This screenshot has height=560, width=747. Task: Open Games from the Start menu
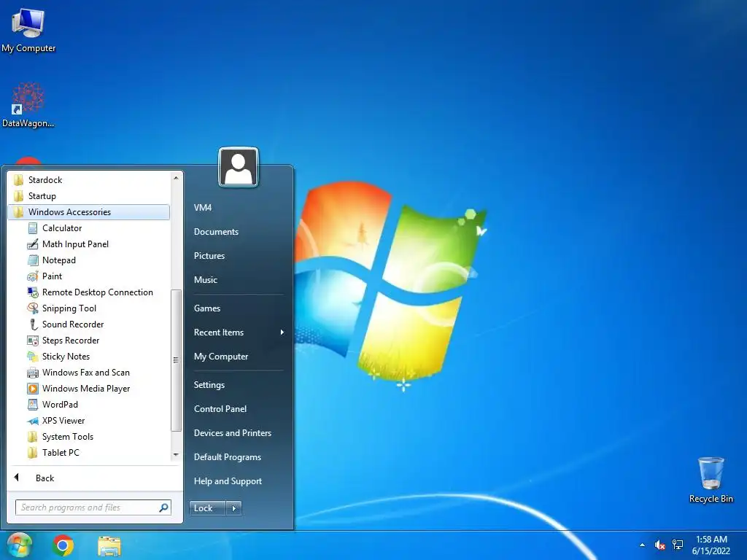[206, 308]
